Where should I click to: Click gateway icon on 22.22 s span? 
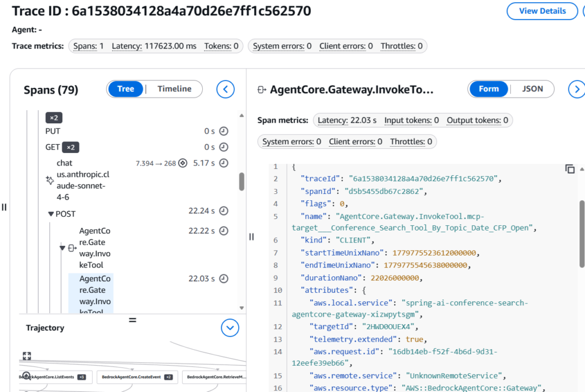73,248
